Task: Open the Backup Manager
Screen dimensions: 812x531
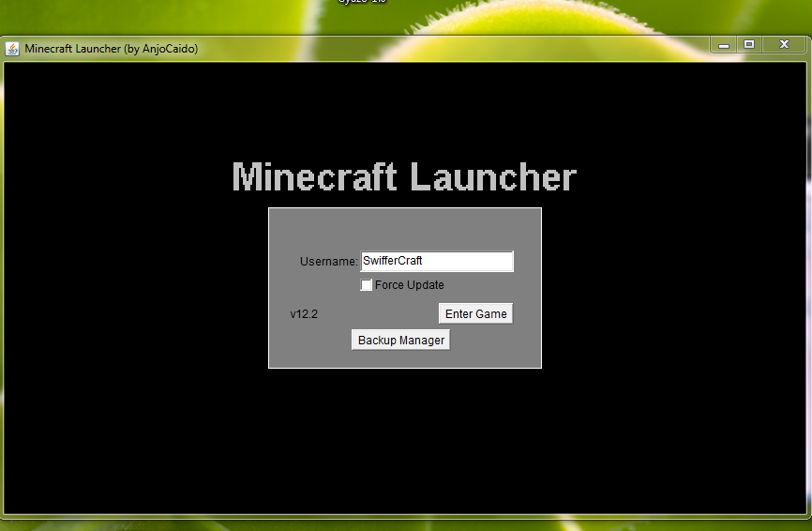Action: click(x=400, y=340)
